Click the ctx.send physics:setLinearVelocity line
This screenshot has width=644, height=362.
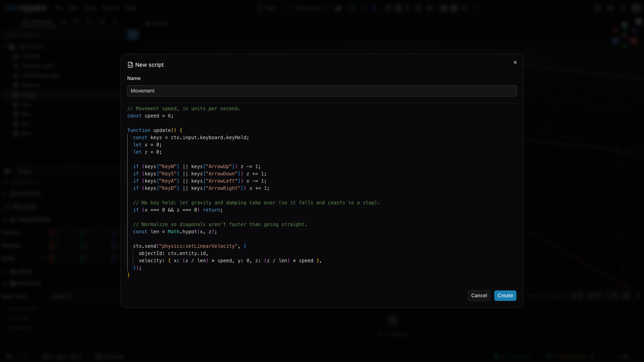click(x=190, y=246)
